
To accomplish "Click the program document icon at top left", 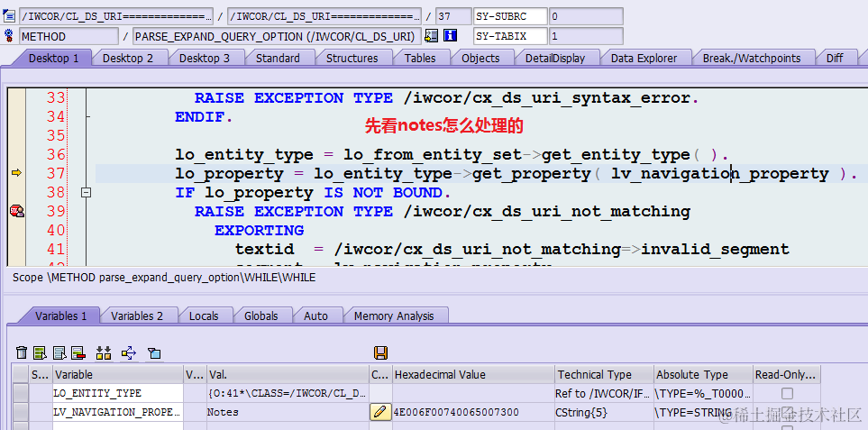I will click(x=9, y=16).
